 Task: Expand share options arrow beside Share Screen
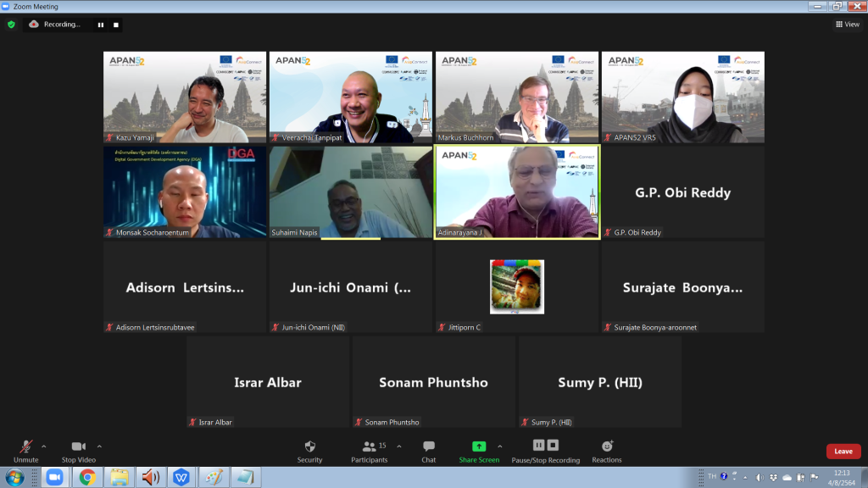pyautogui.click(x=499, y=446)
